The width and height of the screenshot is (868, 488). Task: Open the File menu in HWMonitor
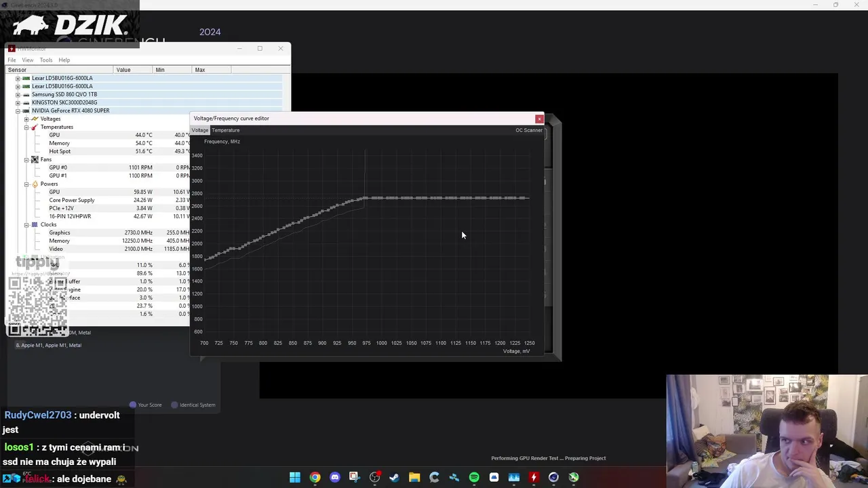tap(12, 60)
